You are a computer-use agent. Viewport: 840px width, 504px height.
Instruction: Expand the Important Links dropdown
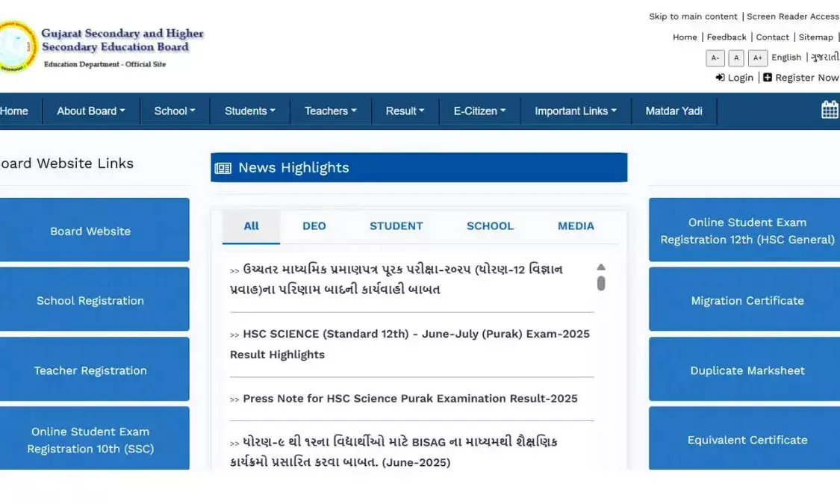click(x=575, y=110)
